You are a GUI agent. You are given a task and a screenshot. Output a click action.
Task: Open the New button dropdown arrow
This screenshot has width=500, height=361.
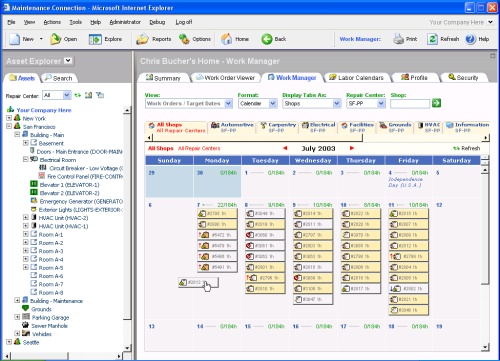coord(41,39)
